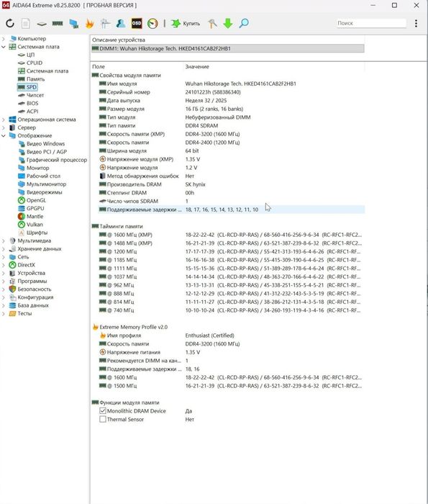Click the hammer tools icon
Image resolution: width=428 pixels, height=504 pixels.
click(212, 23)
